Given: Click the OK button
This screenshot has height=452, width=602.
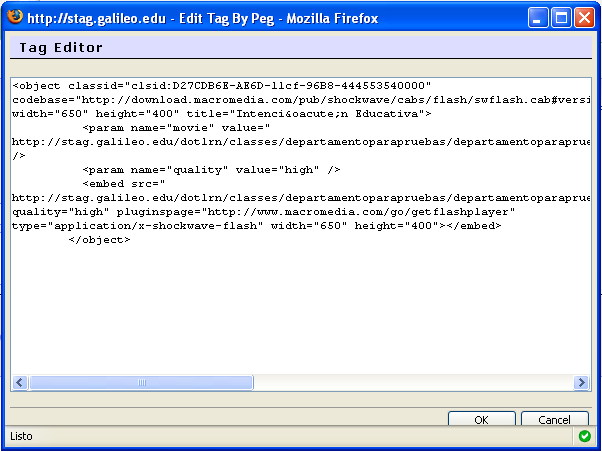Looking at the screenshot, I should (481, 419).
